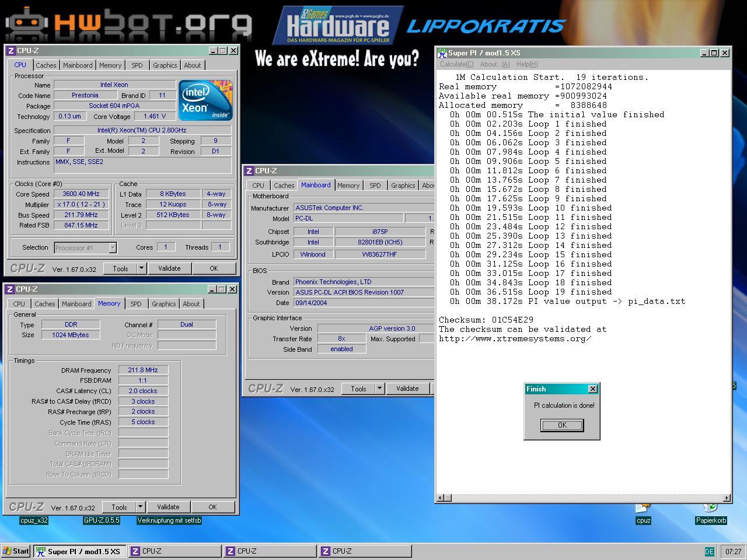This screenshot has width=747, height=560.
Task: Open the SPD tab in the top CPU-Z window
Action: pyautogui.click(x=137, y=65)
